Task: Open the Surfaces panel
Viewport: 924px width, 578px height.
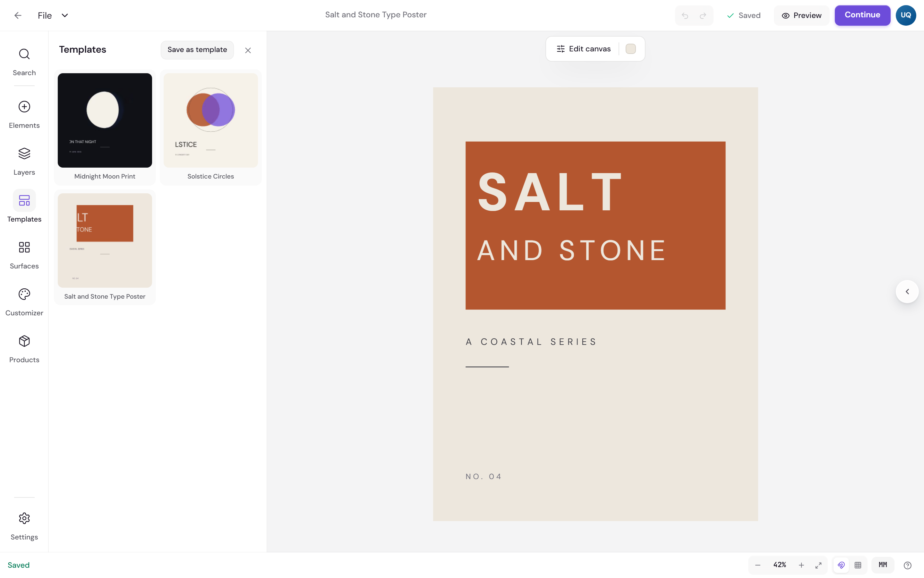Action: 24,255
